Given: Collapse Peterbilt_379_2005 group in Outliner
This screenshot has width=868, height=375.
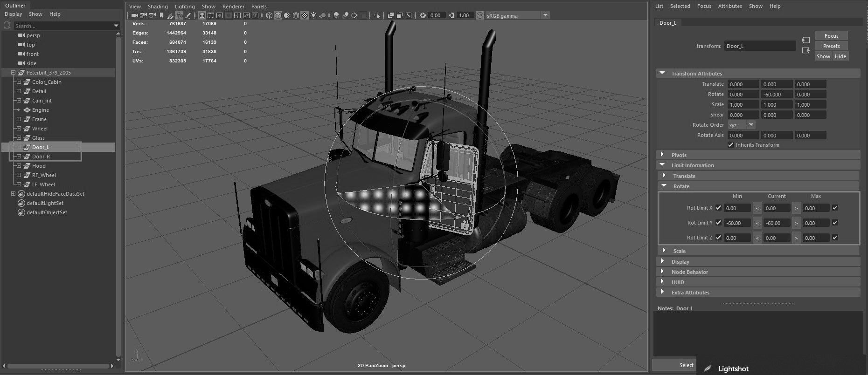Looking at the screenshot, I should click(14, 73).
